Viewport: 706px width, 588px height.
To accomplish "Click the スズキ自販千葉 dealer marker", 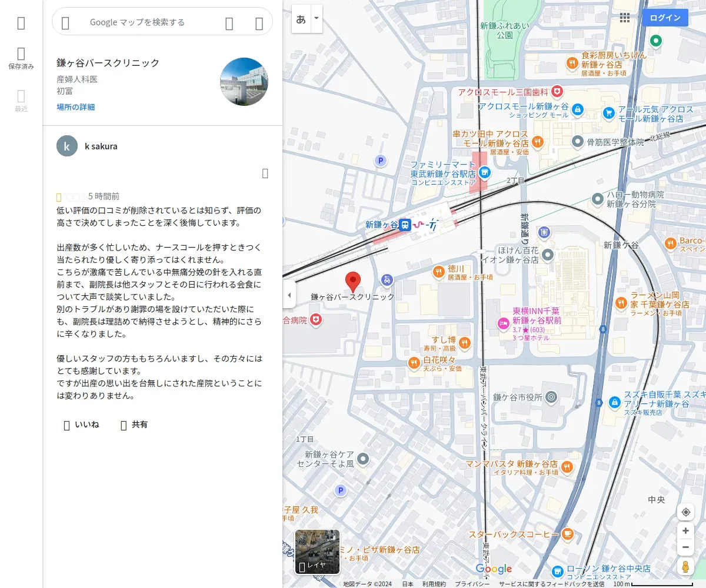I will pos(614,402).
